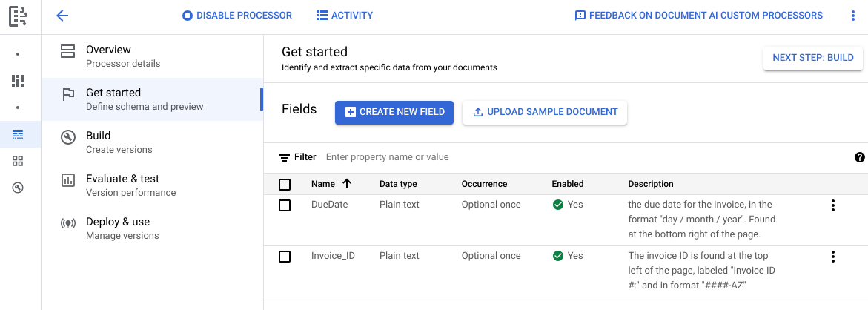Click the dashboard icon in left rail
The image size is (868, 310).
click(x=18, y=81)
